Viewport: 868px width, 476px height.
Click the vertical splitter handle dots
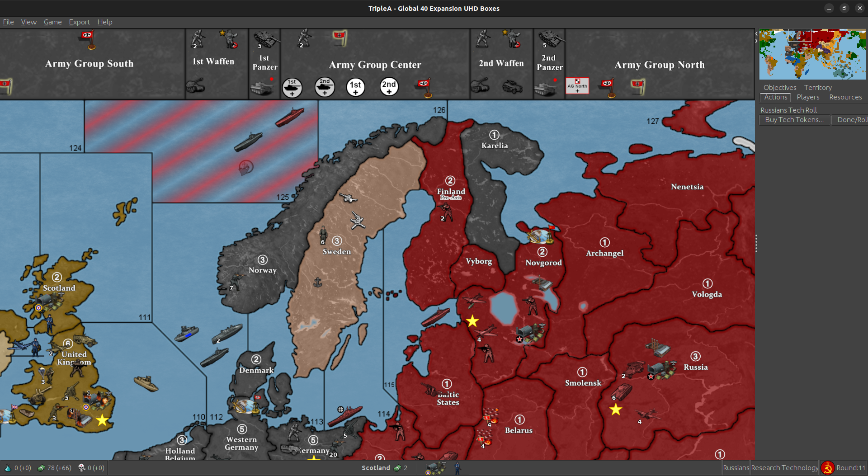(756, 244)
